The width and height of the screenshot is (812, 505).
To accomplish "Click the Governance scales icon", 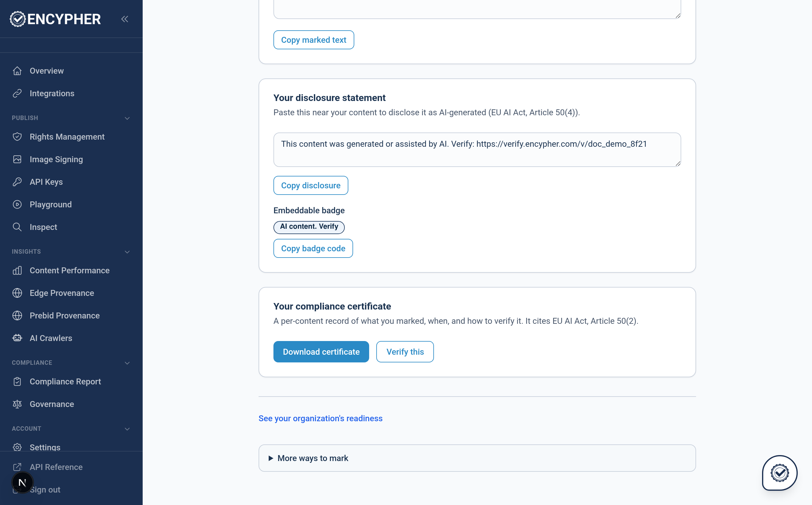I will point(17,404).
